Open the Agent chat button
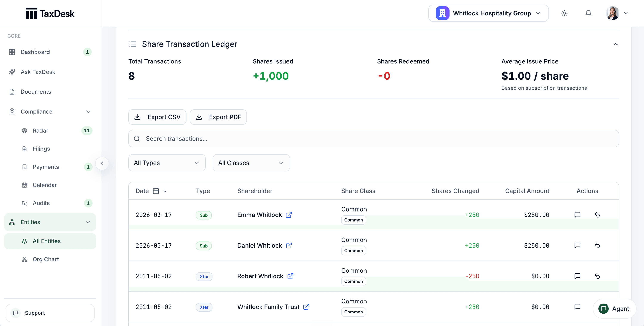 (x=614, y=309)
